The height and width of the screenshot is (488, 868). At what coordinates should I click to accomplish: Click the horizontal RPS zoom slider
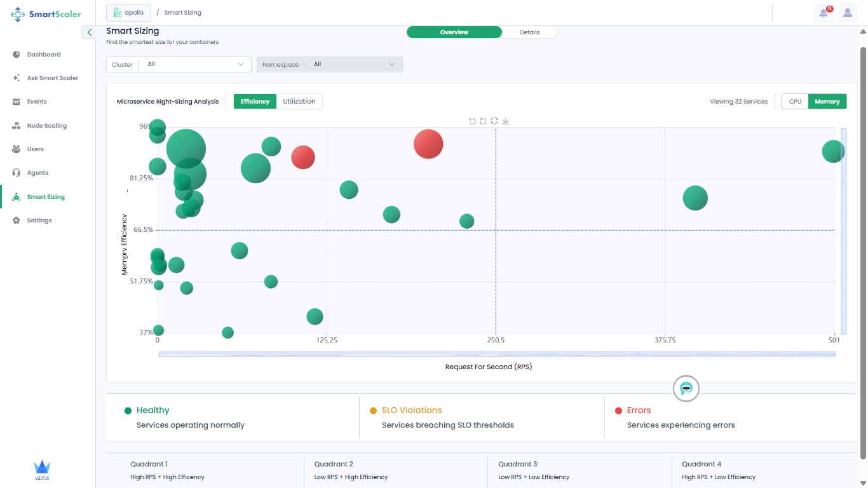497,354
